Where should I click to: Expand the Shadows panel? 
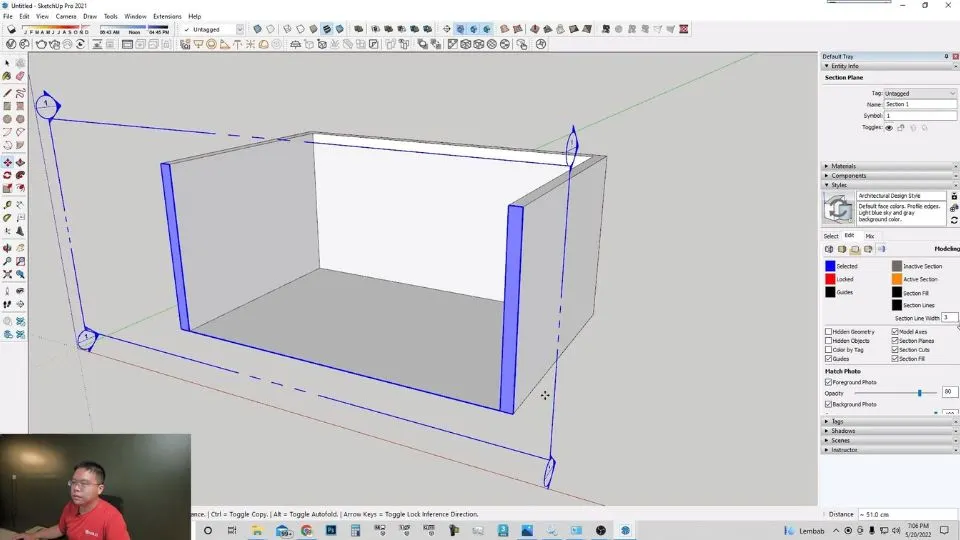(842, 431)
